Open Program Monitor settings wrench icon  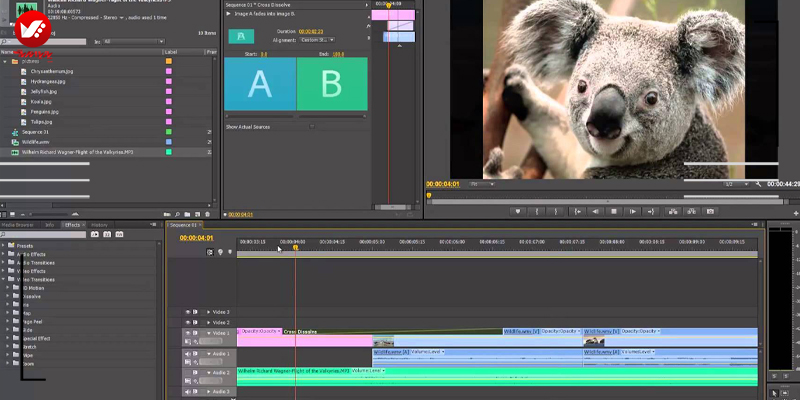point(758,184)
